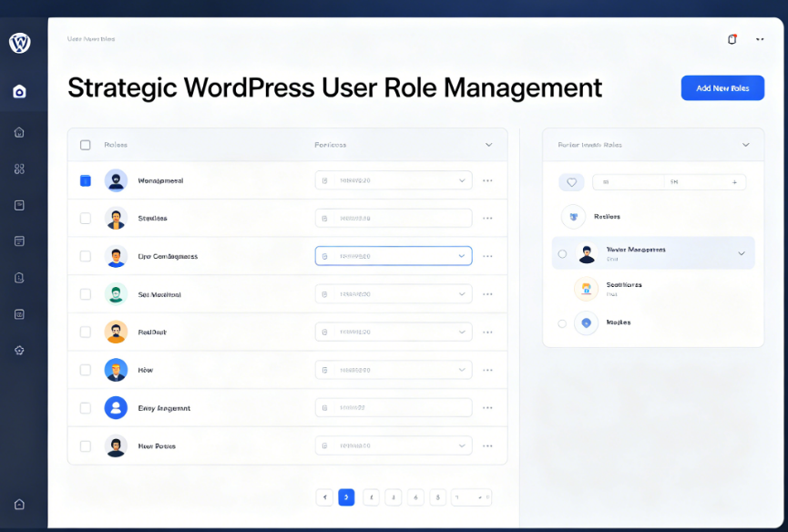Click the input field in the Easy Magemnt row
Screen dimensions: 788x532
(x=393, y=408)
